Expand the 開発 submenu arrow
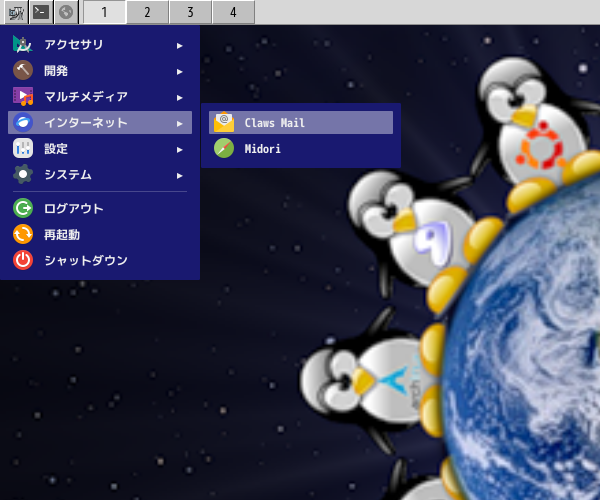Screen dimensions: 600x500 point(179,72)
